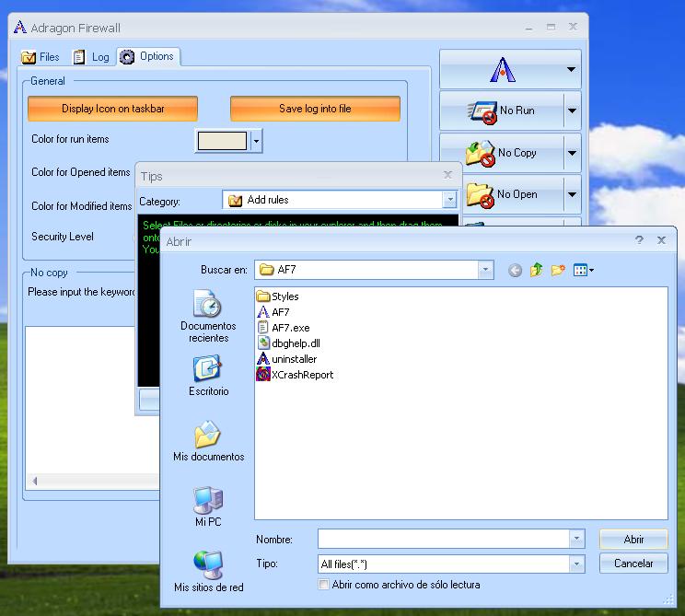Select the Options tab

[146, 57]
